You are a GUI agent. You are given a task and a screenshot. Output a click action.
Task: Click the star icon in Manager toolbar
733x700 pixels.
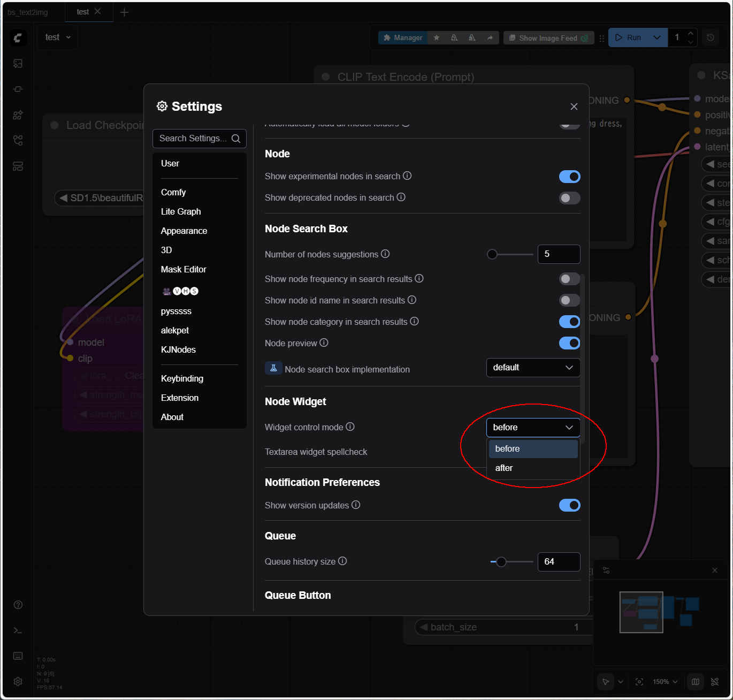pyautogui.click(x=437, y=38)
